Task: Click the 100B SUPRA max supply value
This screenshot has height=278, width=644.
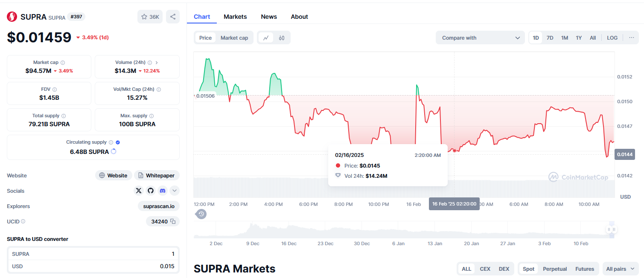Action: point(137,124)
